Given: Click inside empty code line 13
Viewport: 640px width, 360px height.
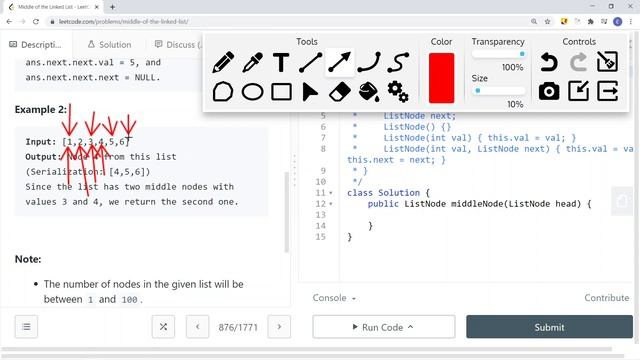Looking at the screenshot, I should click(x=486, y=215).
